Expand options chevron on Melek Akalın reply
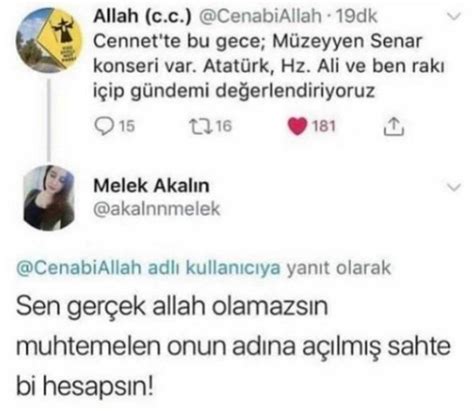474x411 pixels. (454, 187)
